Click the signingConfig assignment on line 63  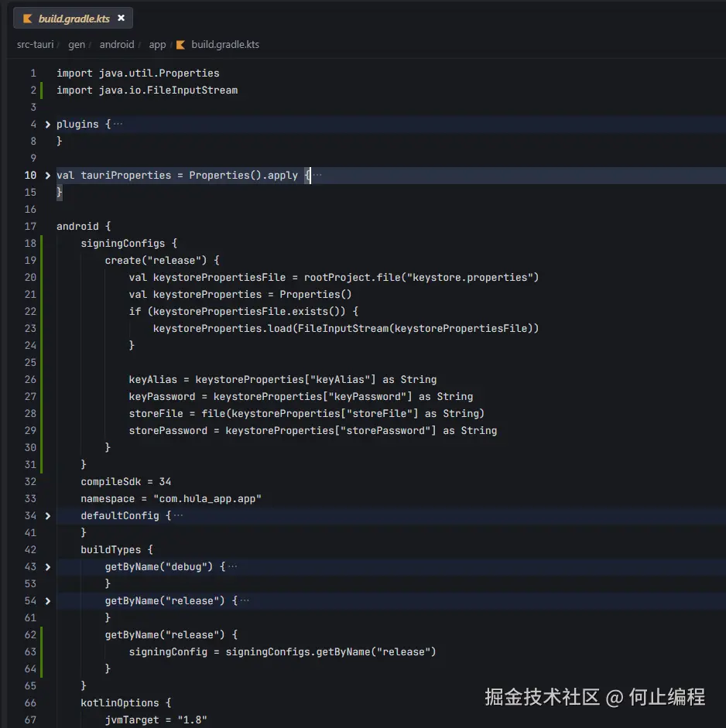coord(283,652)
